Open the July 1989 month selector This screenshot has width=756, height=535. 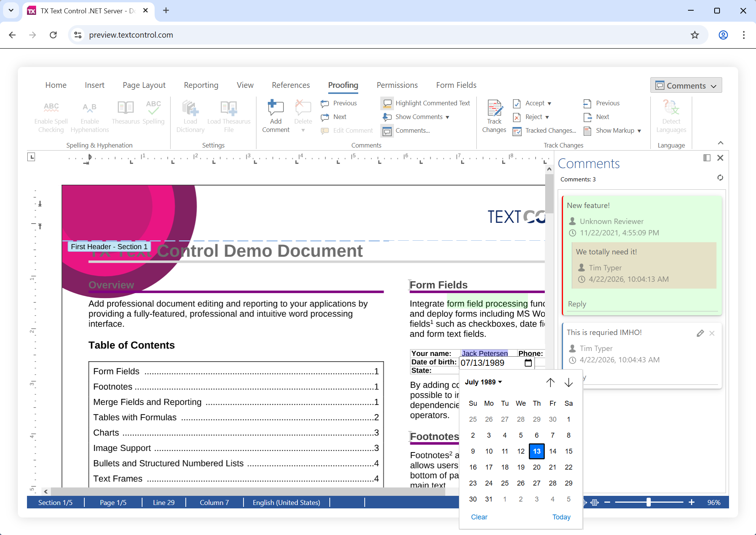483,382
